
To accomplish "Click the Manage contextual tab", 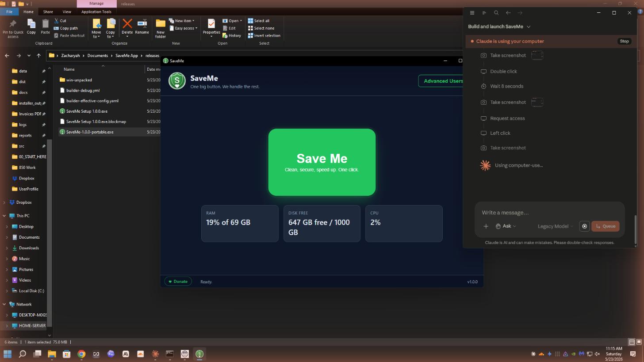I will (x=96, y=4).
